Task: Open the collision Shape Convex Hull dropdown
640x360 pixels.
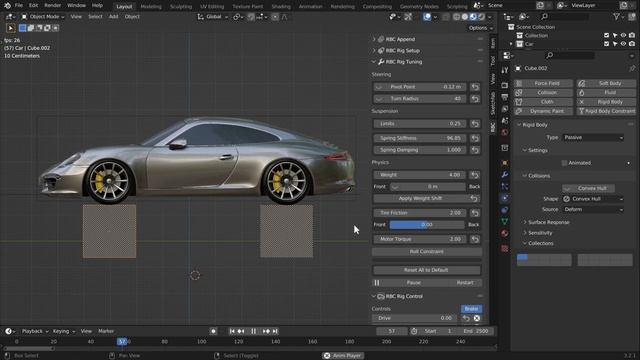Action: pos(593,199)
